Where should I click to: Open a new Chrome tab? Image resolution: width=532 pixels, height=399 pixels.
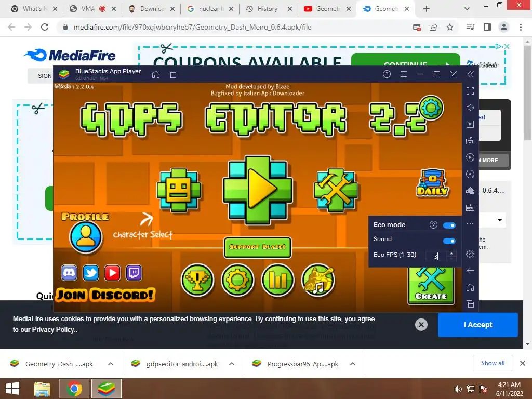tap(427, 9)
